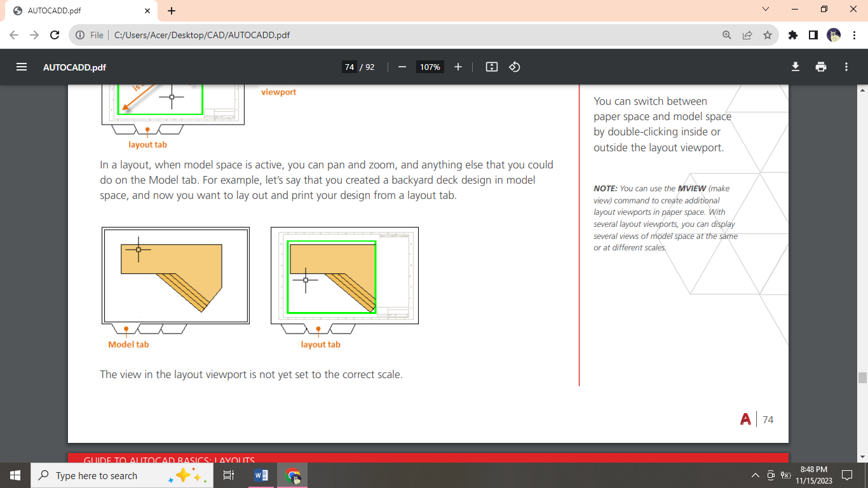Click the scrollbar up arrow
Image resolution: width=868 pixels, height=488 pixels.
tap(862, 91)
